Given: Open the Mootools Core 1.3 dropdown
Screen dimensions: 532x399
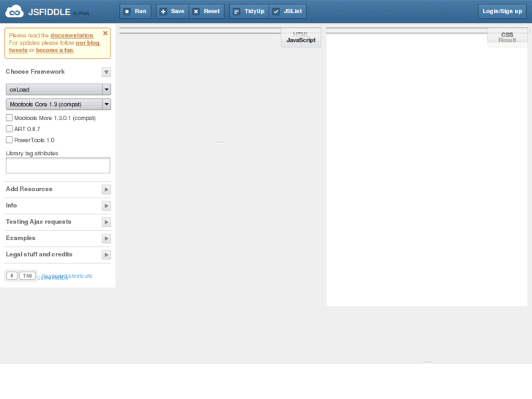Looking at the screenshot, I should pyautogui.click(x=58, y=104).
